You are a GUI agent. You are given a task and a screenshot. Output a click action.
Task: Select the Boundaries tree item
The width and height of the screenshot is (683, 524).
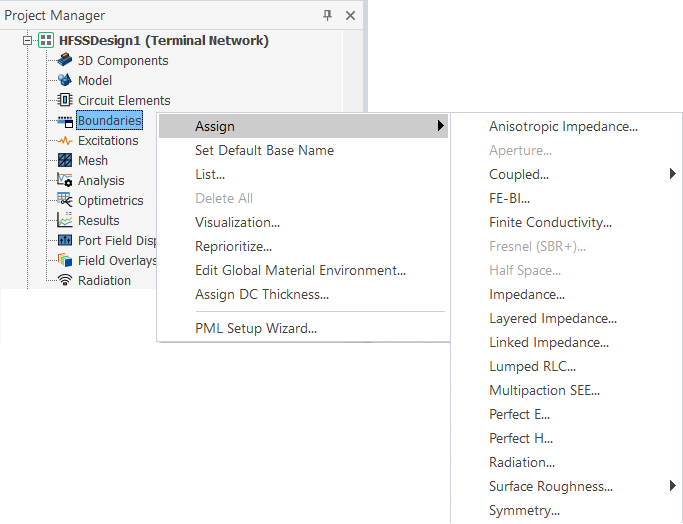coord(109,121)
